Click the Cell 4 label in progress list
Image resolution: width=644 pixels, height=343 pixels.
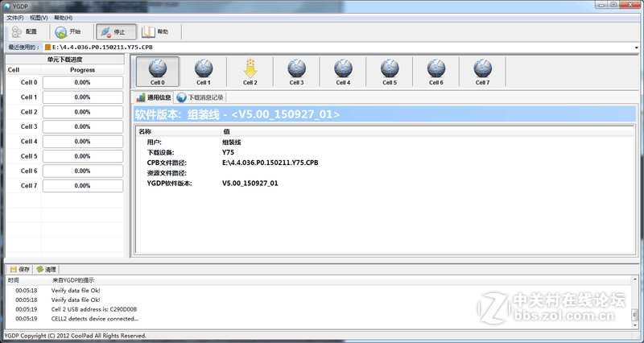click(29, 142)
